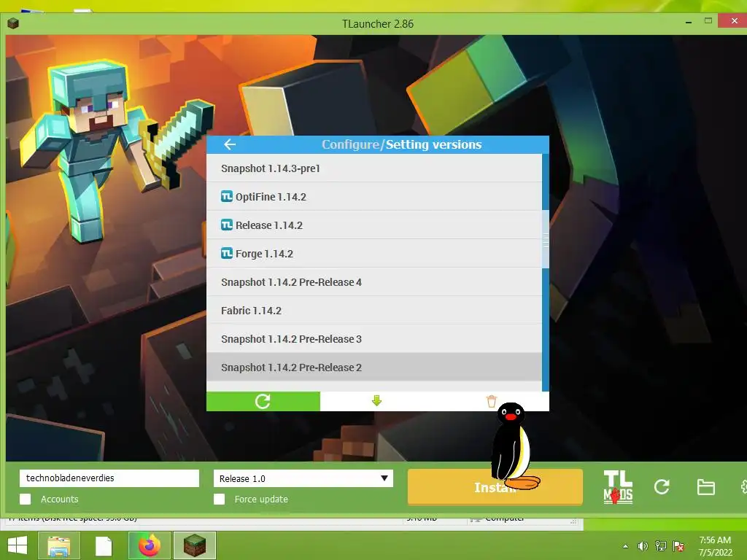Click the Install button
The width and height of the screenshot is (747, 560).
point(495,486)
